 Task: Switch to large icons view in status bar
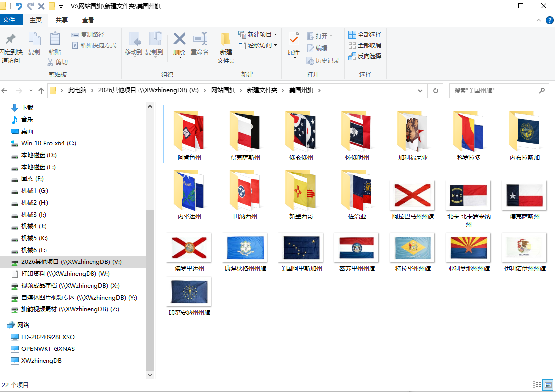tap(548, 385)
